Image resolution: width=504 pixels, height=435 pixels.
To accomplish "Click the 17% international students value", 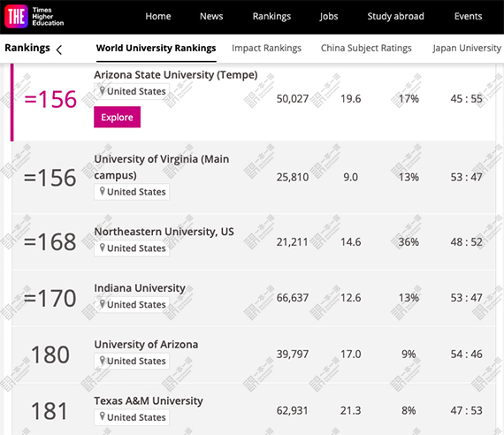I will 409,99.
